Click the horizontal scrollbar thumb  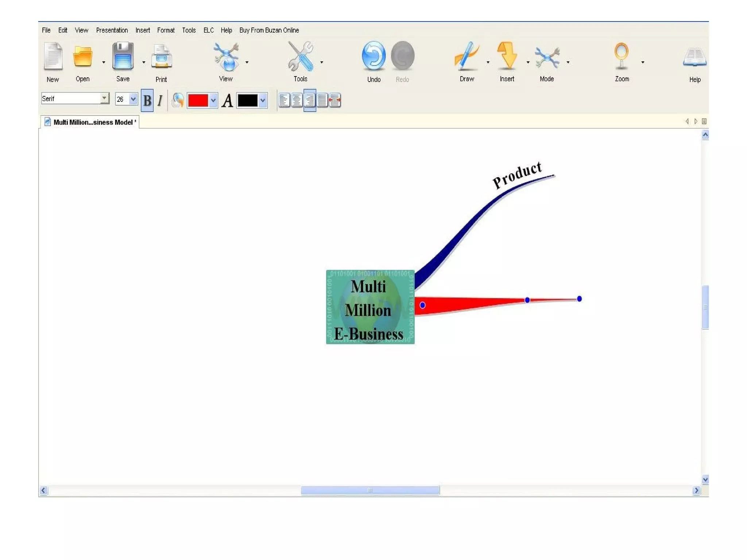click(x=370, y=490)
